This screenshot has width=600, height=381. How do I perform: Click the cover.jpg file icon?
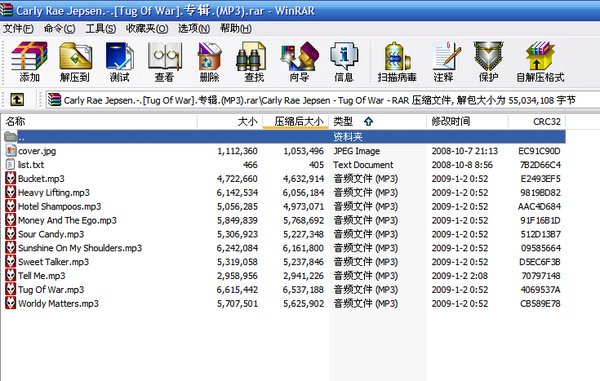coord(11,151)
